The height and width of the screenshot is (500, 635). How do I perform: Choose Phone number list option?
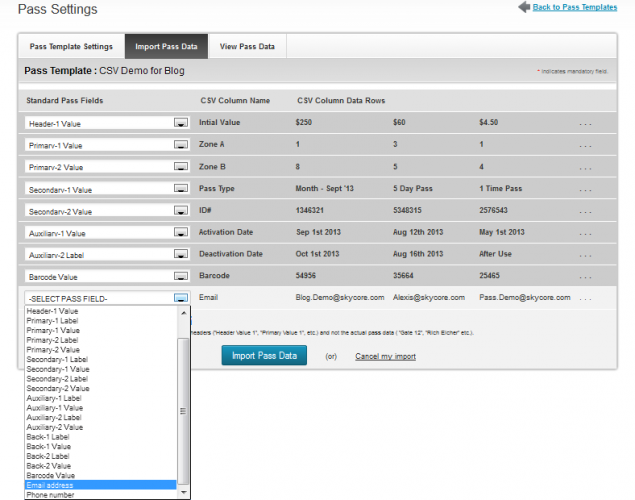click(101, 495)
